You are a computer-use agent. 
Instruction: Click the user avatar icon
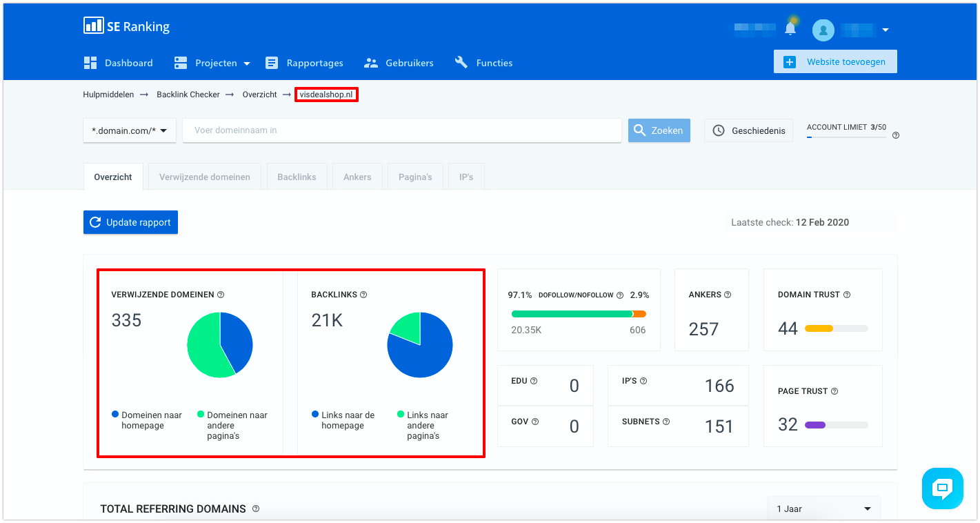(823, 30)
